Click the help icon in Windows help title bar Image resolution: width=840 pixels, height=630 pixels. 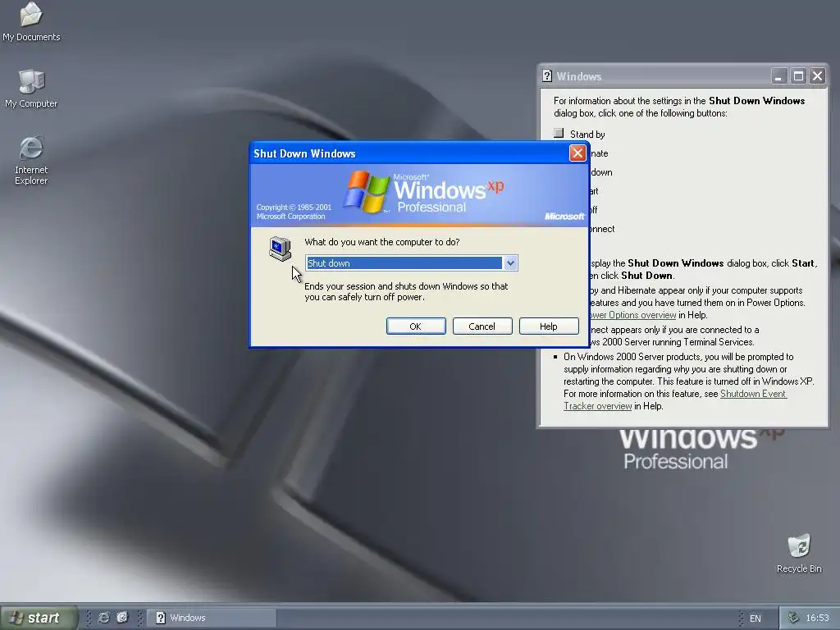tap(547, 76)
